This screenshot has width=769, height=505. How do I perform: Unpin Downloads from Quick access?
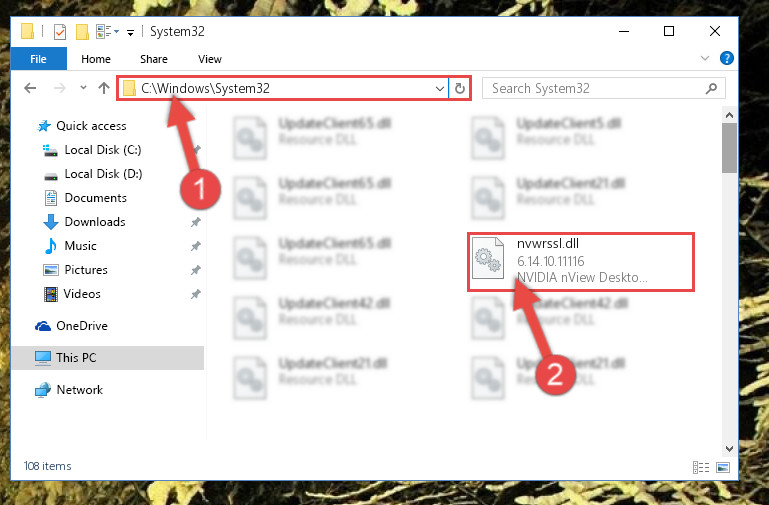point(195,222)
